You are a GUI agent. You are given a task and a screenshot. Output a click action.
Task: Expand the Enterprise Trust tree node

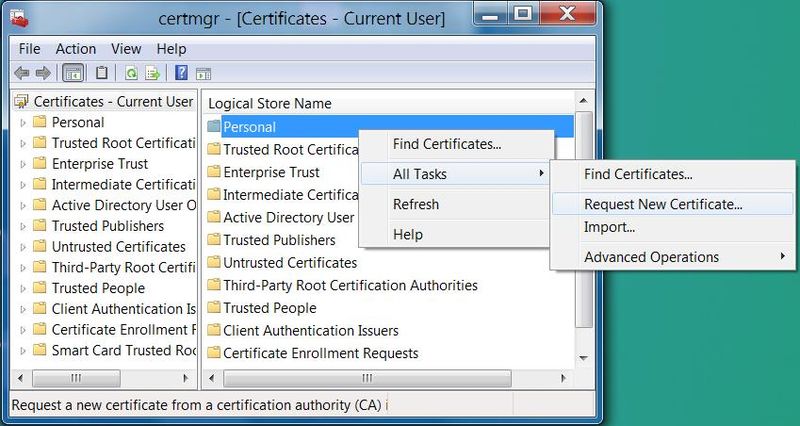click(x=23, y=164)
